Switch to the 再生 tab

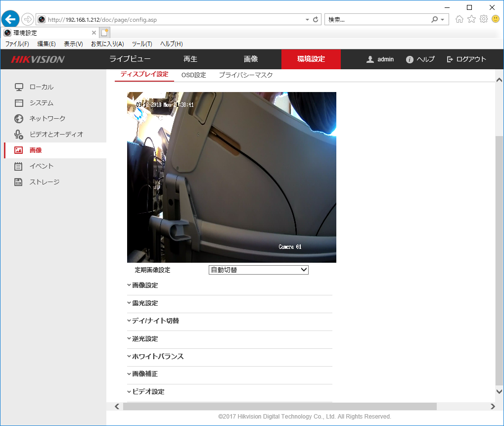point(190,59)
